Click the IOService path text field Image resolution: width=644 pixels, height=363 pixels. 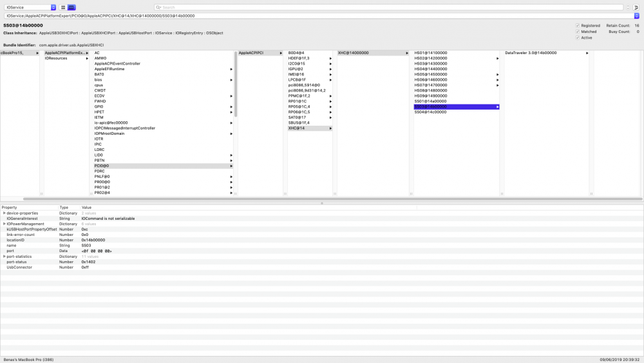[319, 15]
